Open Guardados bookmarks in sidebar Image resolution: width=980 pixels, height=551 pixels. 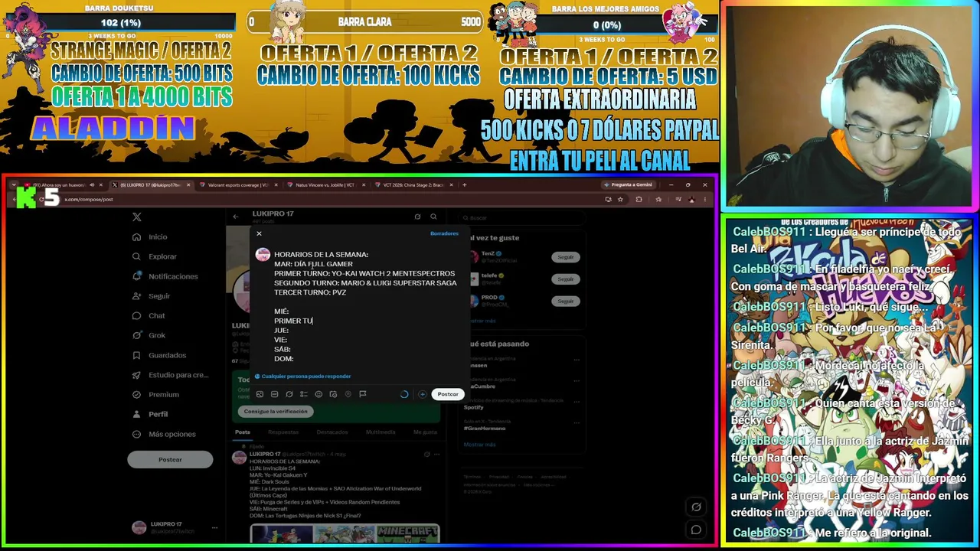159,355
